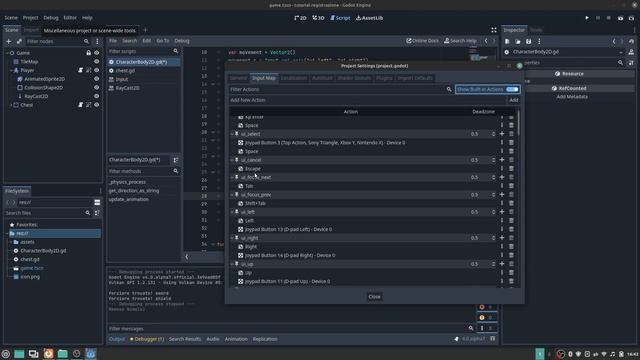
Task: Click the scene instance icon on the Chest node
Action: coord(89,105)
